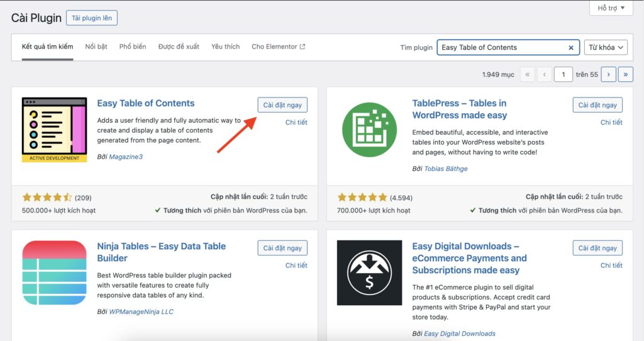Click the TablePress green table icon
Image resolution: width=644 pixels, height=341 pixels.
(x=369, y=130)
